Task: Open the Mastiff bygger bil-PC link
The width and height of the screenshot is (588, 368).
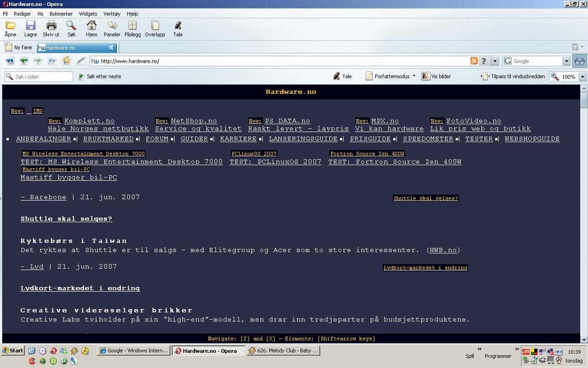Action: pyautogui.click(x=69, y=178)
